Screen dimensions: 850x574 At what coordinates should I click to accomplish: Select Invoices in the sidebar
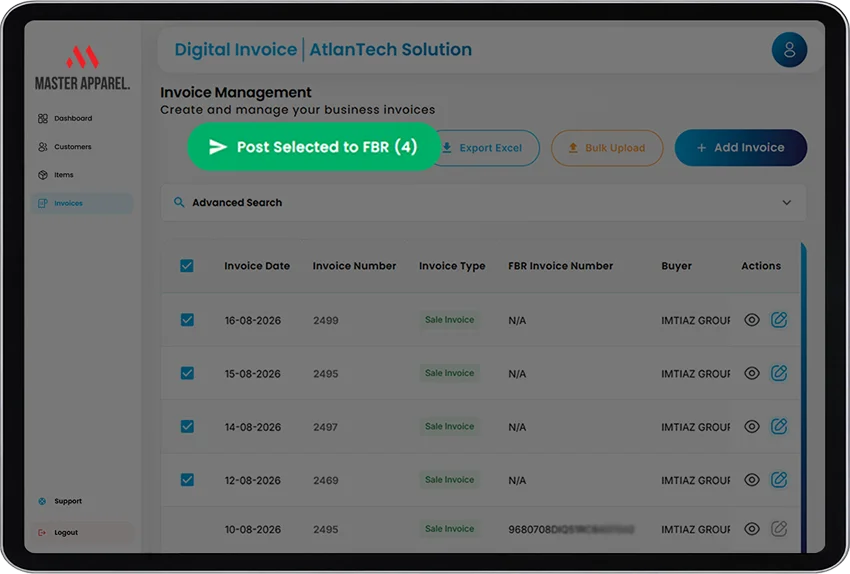[82, 203]
